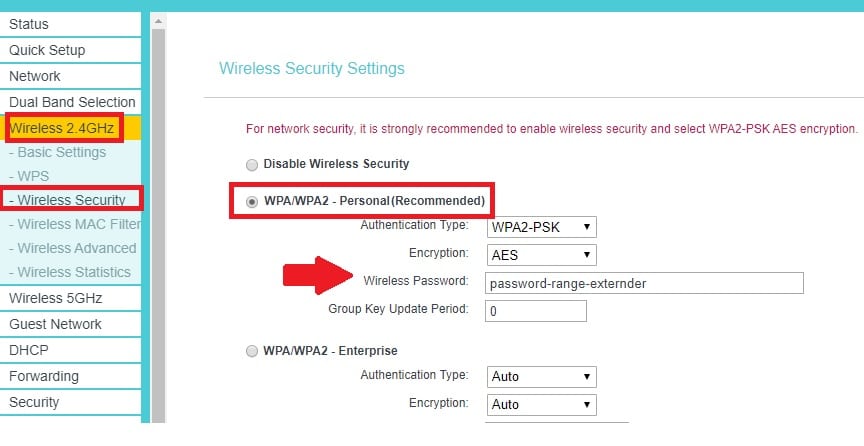864x446 pixels.
Task: Expand the Wireless 2.4GHz menu
Action: pos(62,128)
